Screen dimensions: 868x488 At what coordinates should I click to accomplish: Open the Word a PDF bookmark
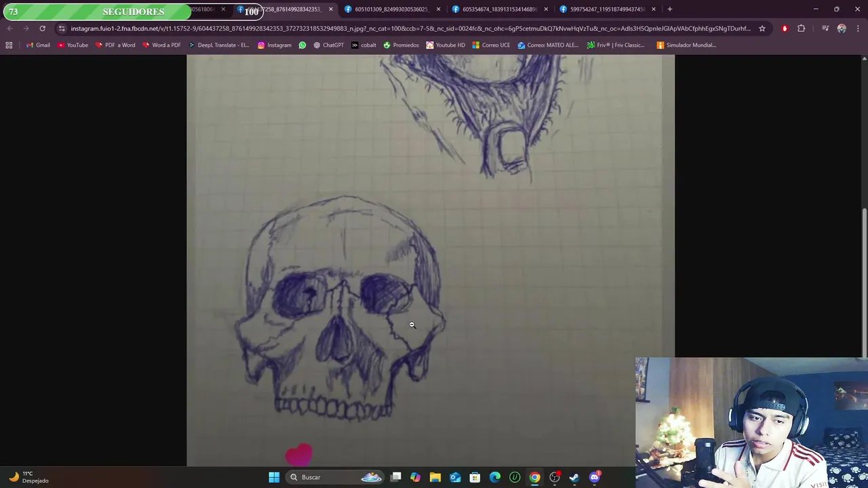coord(161,45)
